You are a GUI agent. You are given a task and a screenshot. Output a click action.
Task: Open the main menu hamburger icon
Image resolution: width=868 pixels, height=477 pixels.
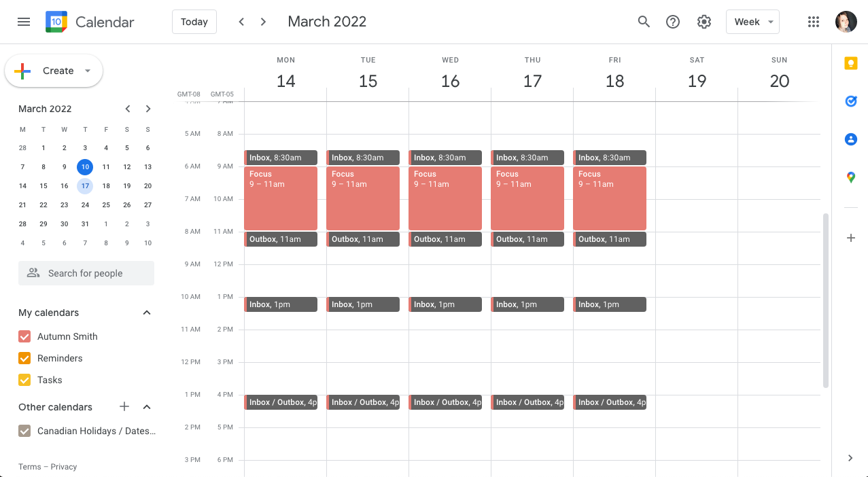click(24, 22)
